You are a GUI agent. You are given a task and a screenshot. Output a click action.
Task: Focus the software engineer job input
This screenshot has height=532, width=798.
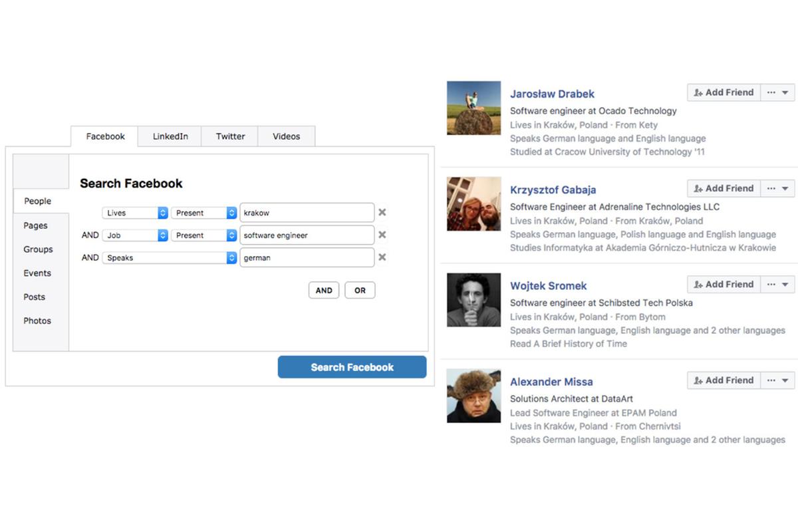coord(307,235)
